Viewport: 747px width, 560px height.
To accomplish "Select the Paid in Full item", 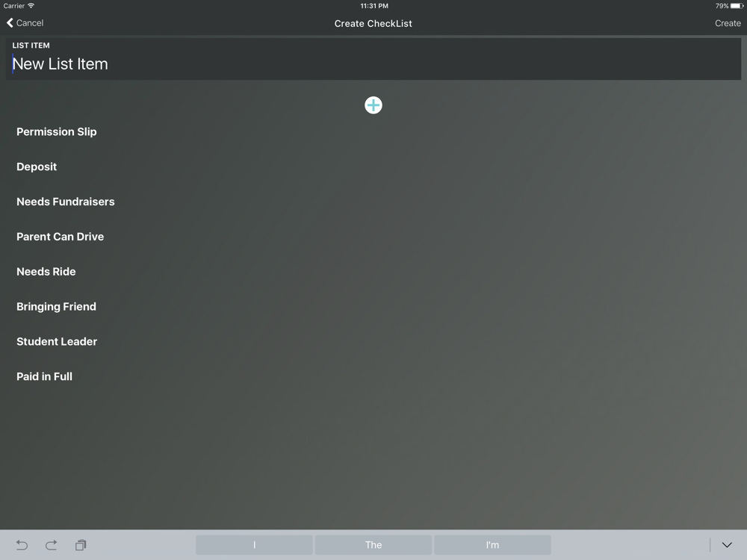I will pyautogui.click(x=44, y=376).
